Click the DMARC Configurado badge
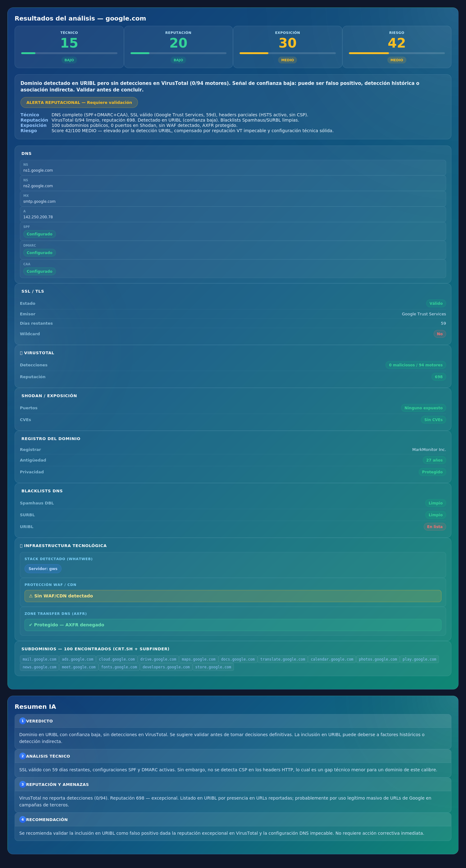The image size is (466, 868). (x=39, y=253)
